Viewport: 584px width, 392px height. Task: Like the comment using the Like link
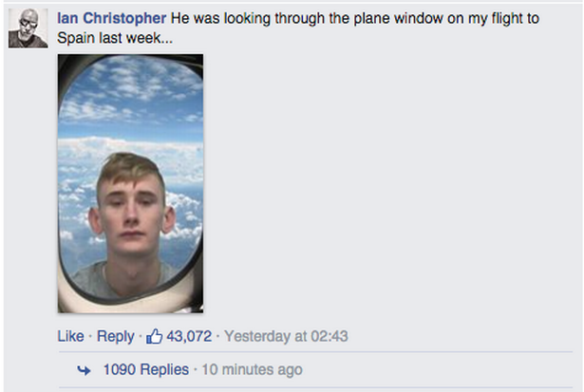click(70, 337)
